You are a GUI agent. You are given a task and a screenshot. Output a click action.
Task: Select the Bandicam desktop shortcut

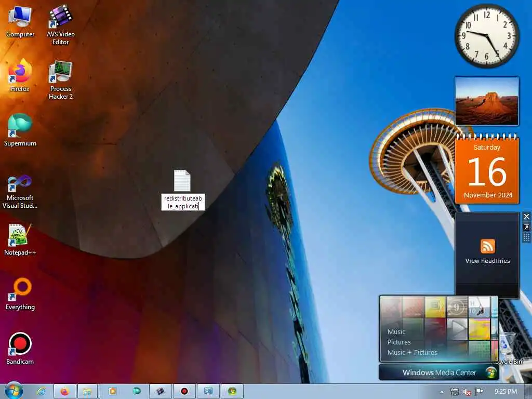pyautogui.click(x=20, y=349)
